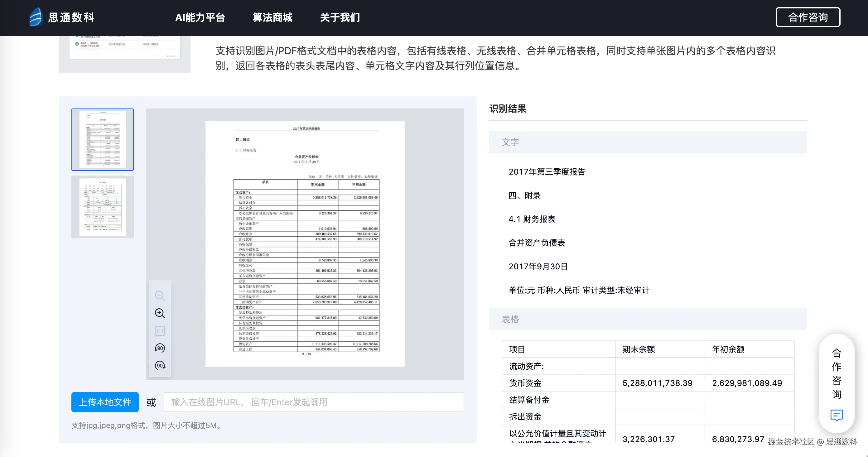Screen dimensions: 868x457
Task: Rotate the document 90 degrees clockwise
Action: click(160, 365)
